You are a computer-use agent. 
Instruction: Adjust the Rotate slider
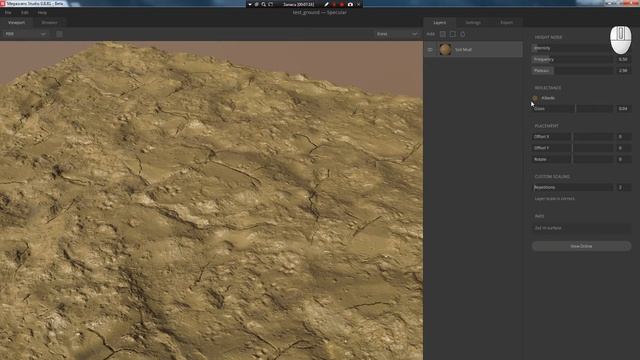tap(571, 159)
